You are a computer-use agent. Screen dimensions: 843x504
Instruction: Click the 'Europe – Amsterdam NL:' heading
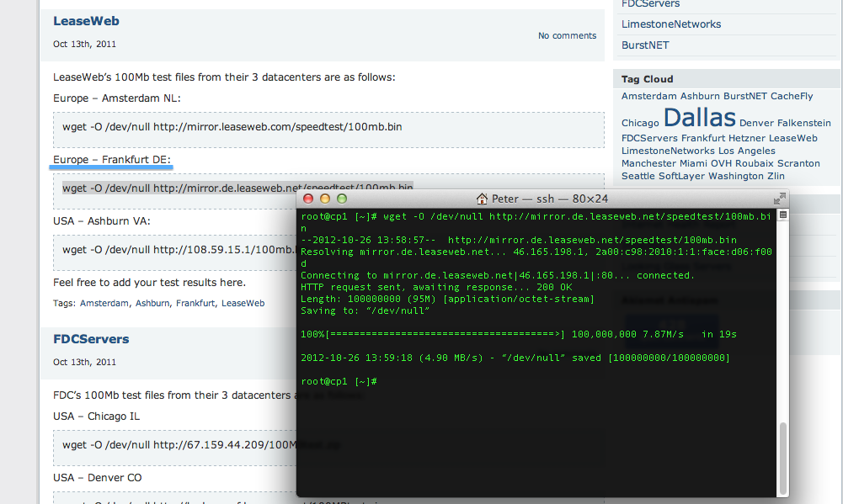(x=117, y=98)
